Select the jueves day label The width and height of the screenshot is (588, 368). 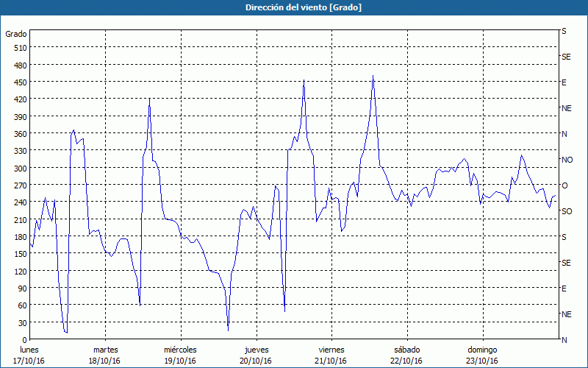256,350
